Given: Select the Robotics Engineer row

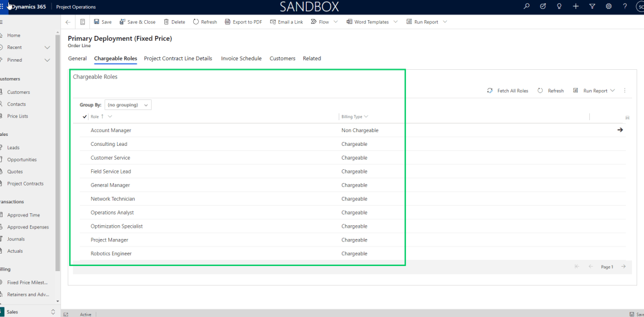Looking at the screenshot, I should tap(111, 253).
